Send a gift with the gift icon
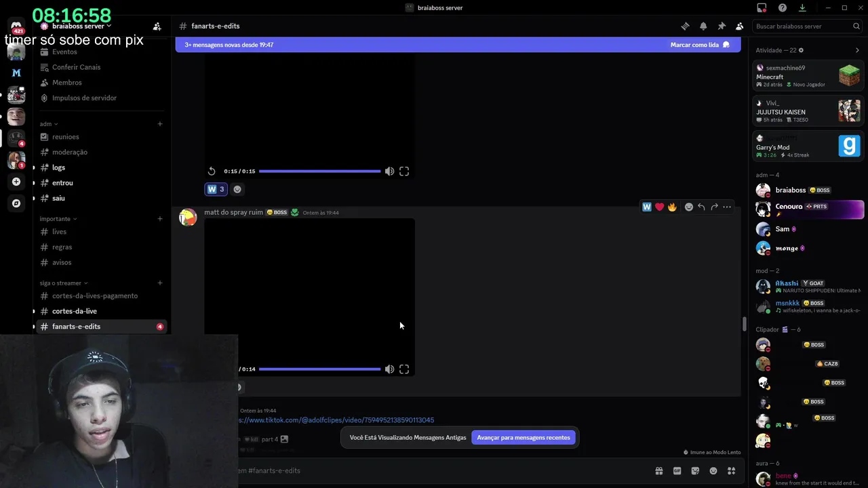 click(x=658, y=470)
